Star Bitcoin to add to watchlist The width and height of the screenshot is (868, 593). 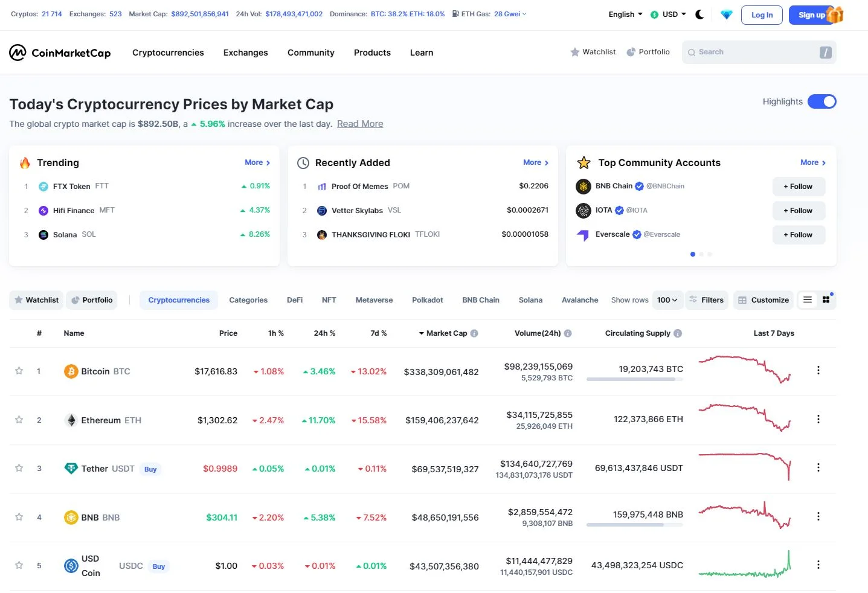click(x=19, y=371)
